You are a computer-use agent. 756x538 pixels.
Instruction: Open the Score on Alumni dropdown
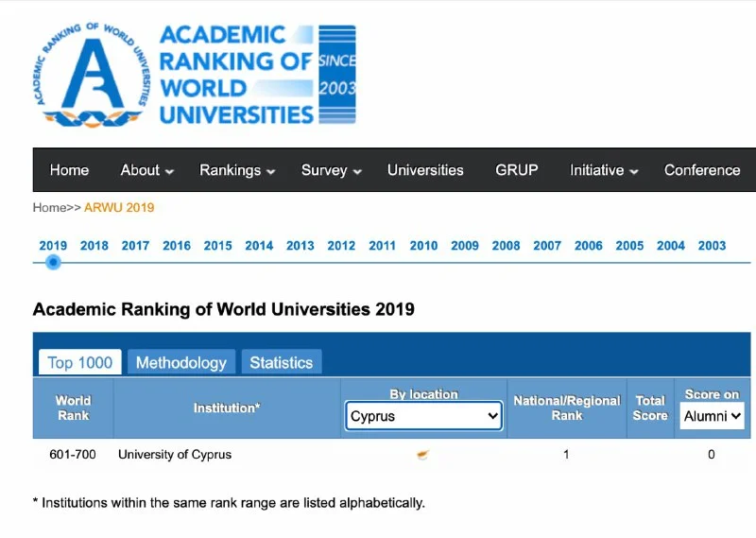point(712,416)
